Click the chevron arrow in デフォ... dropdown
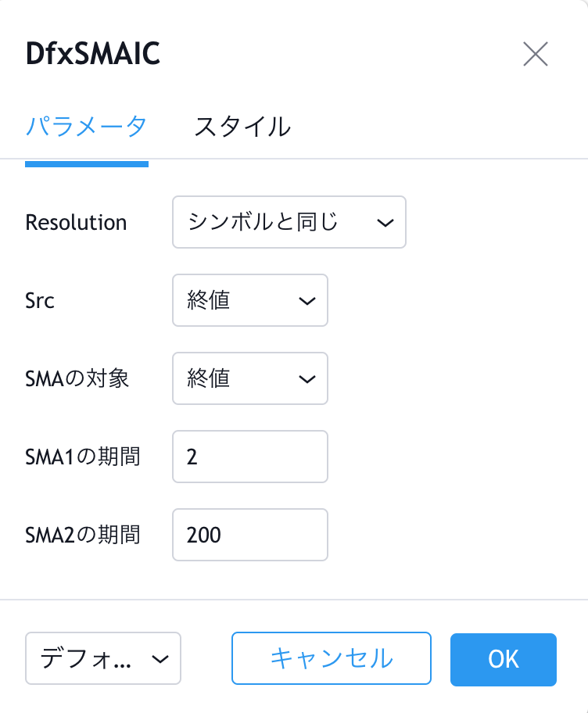 coord(160,659)
